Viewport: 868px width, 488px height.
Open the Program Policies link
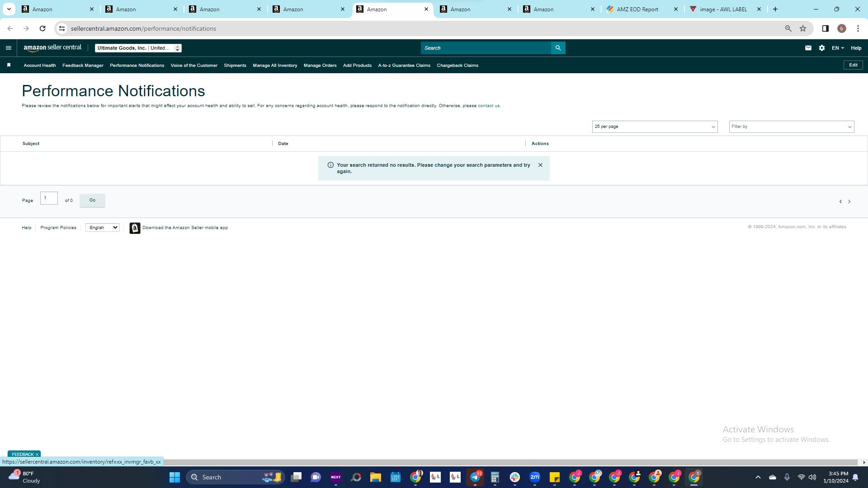pos(58,228)
